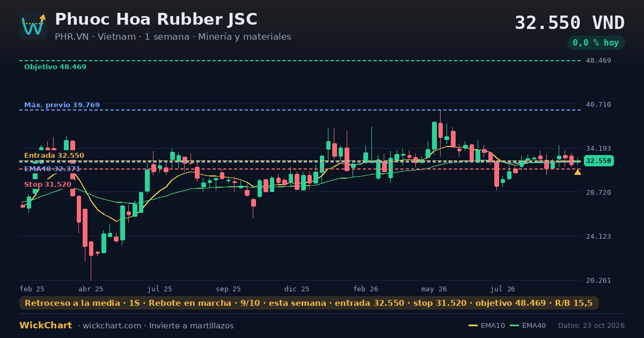Click the jul 25 date label
644x338 pixels.
160,289
